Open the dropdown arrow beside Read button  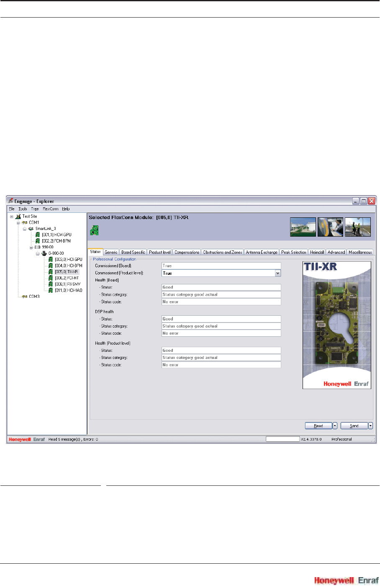coord(335,426)
